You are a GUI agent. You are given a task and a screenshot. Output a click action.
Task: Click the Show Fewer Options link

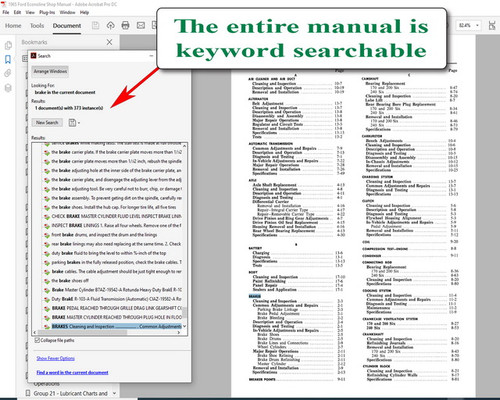[x=56, y=358]
